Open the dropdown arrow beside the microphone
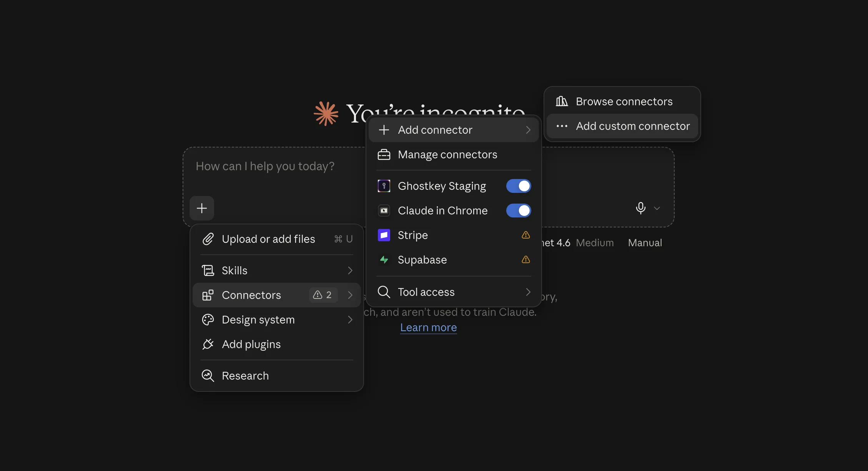Viewport: 868px width, 471px height. (657, 208)
